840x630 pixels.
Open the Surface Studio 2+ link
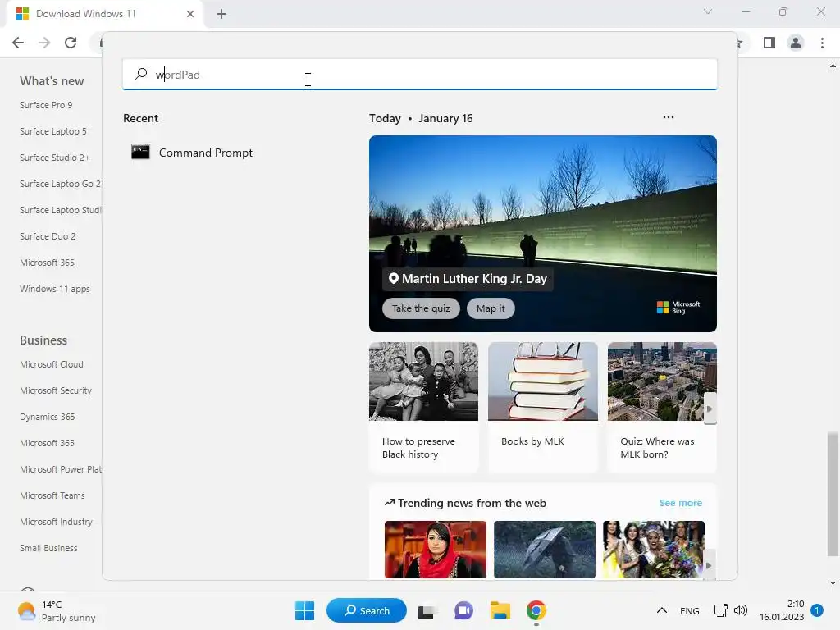[x=55, y=157]
